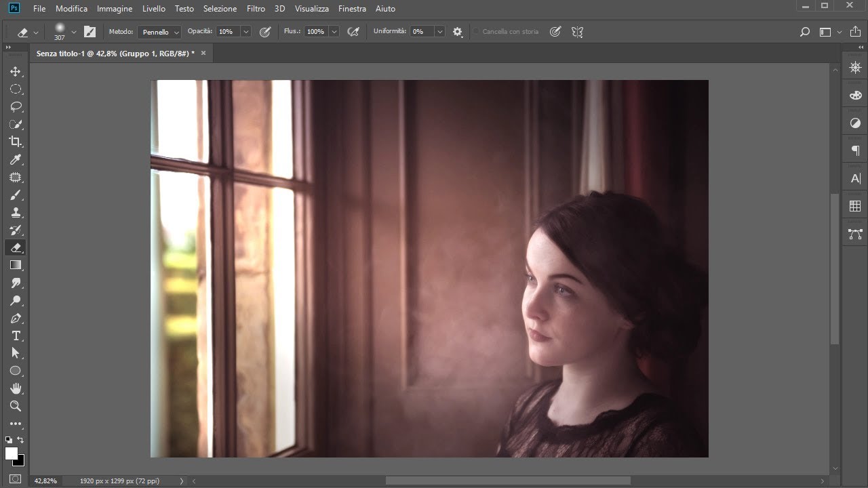The height and width of the screenshot is (488, 868).
Task: Choose a workspace from workspace switcher
Action: coord(830,32)
